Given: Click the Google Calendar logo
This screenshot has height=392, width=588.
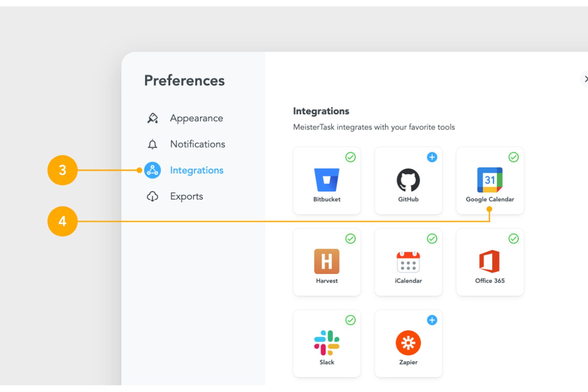Looking at the screenshot, I should (x=490, y=180).
